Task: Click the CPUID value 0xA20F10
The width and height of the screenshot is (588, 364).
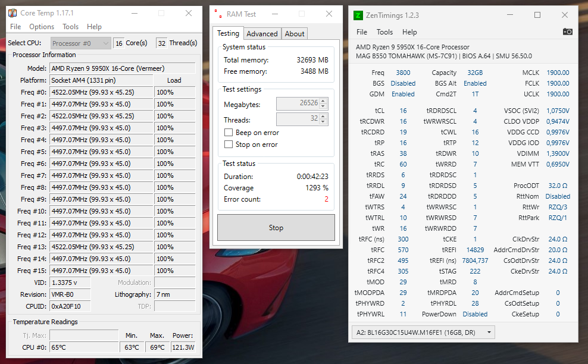Action: click(70, 306)
